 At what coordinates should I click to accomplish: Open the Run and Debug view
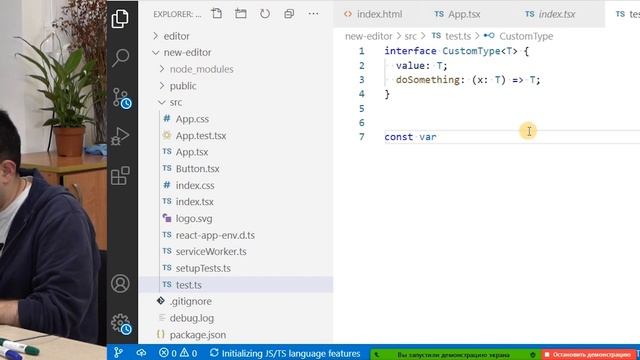point(120,136)
